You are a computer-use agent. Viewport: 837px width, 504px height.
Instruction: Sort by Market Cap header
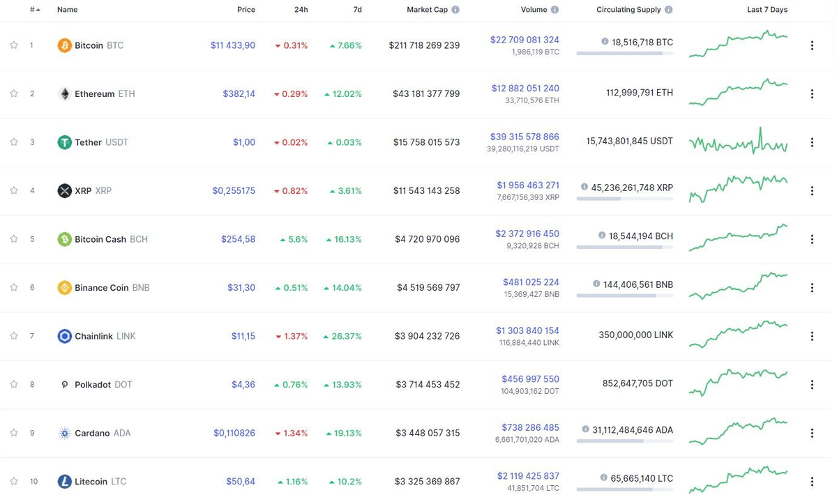(x=428, y=10)
